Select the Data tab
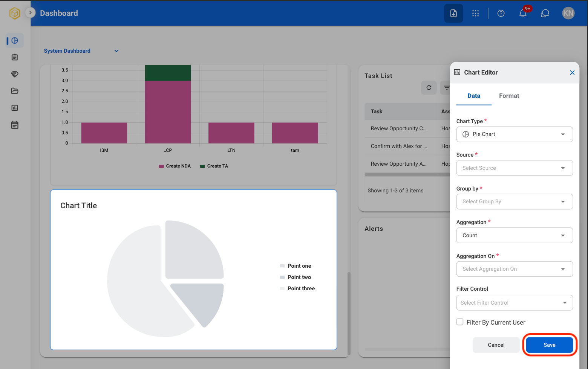Screen dimensions: 588x369 coord(474,96)
